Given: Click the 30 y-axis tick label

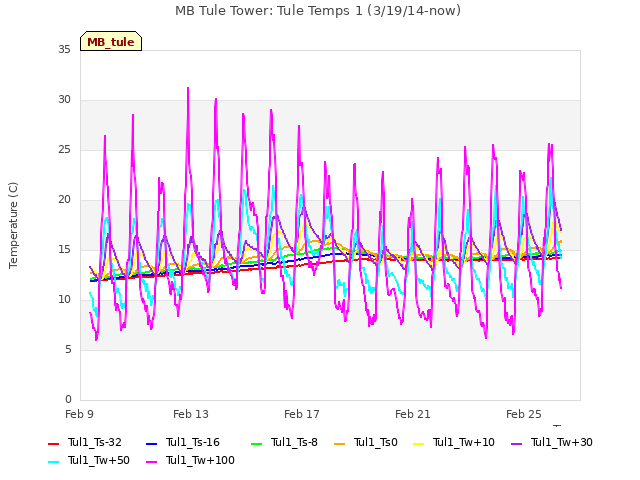Looking at the screenshot, I should point(64,100).
